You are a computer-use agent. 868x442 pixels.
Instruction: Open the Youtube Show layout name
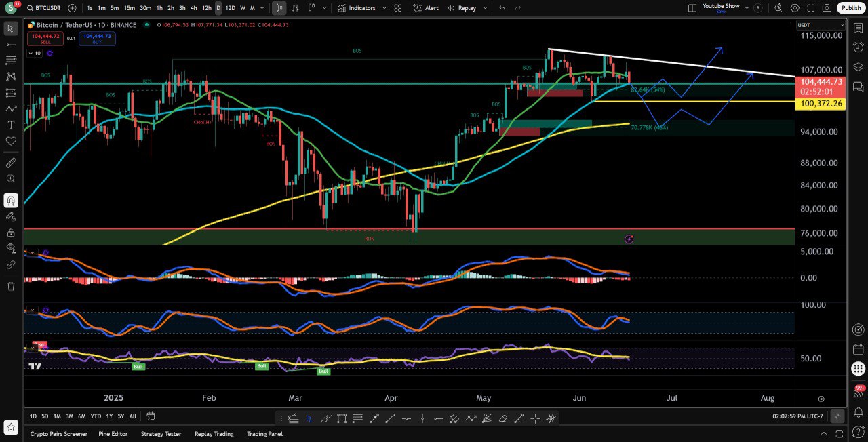tap(721, 7)
